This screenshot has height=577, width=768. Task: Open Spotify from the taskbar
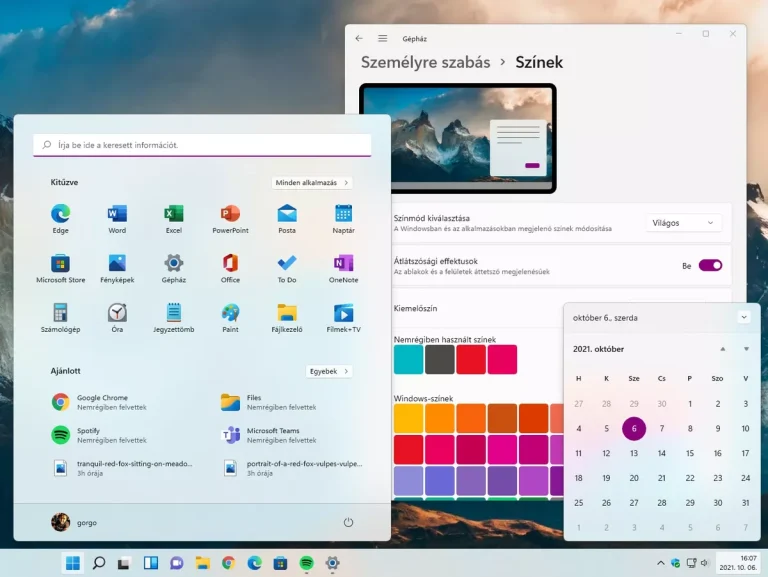(x=307, y=563)
